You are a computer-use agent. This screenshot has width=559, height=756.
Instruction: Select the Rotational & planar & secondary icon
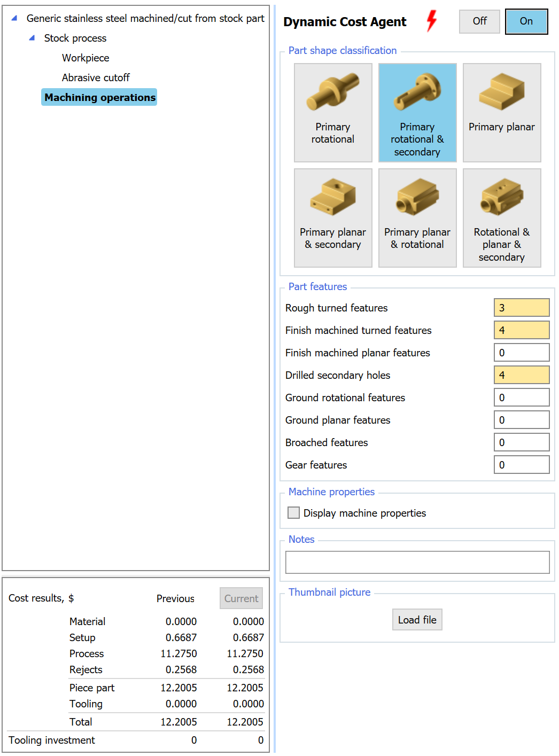(x=501, y=218)
